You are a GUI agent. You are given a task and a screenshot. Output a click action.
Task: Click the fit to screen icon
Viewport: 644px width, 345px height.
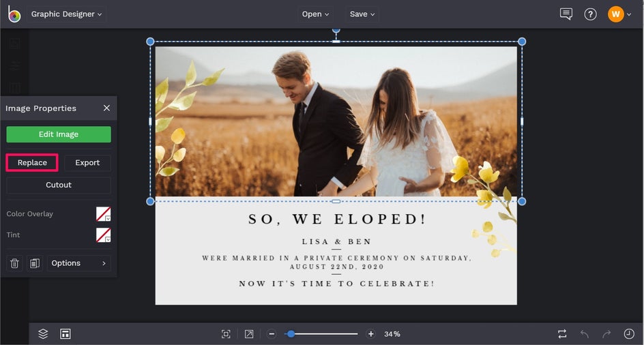click(x=226, y=334)
